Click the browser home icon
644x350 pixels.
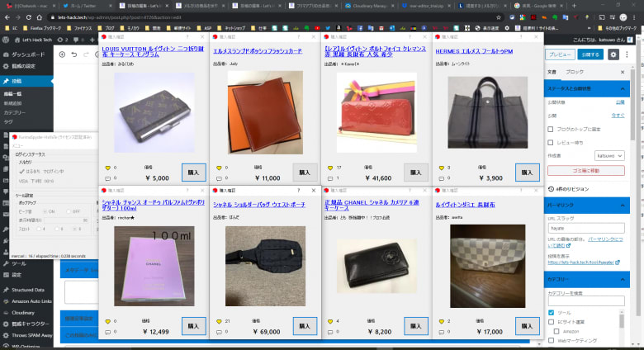point(39,17)
